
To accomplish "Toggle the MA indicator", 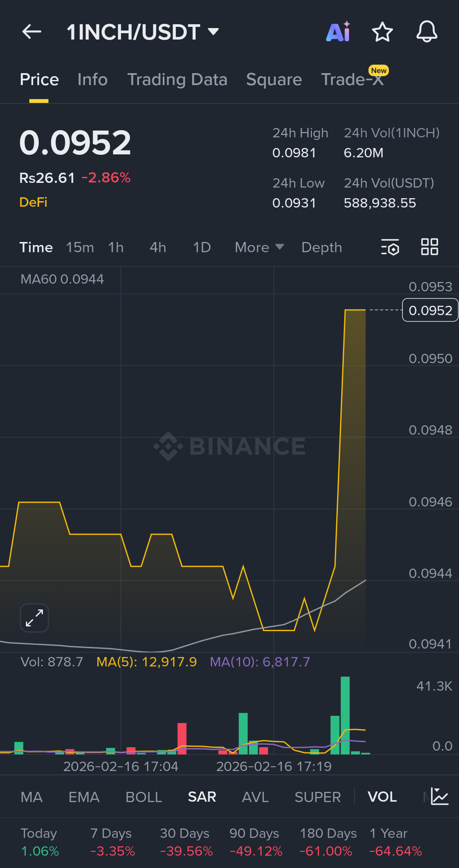I will [31, 797].
